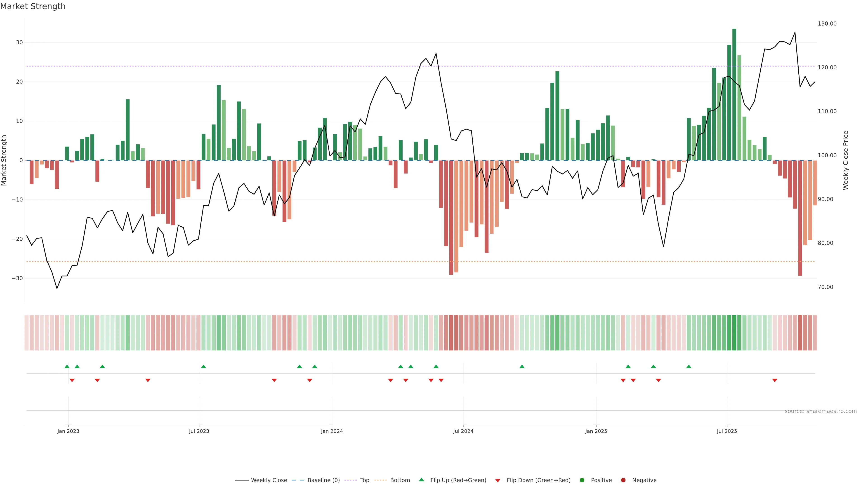Click the 130.00 price axis label
The image size is (868, 488).
click(x=827, y=23)
